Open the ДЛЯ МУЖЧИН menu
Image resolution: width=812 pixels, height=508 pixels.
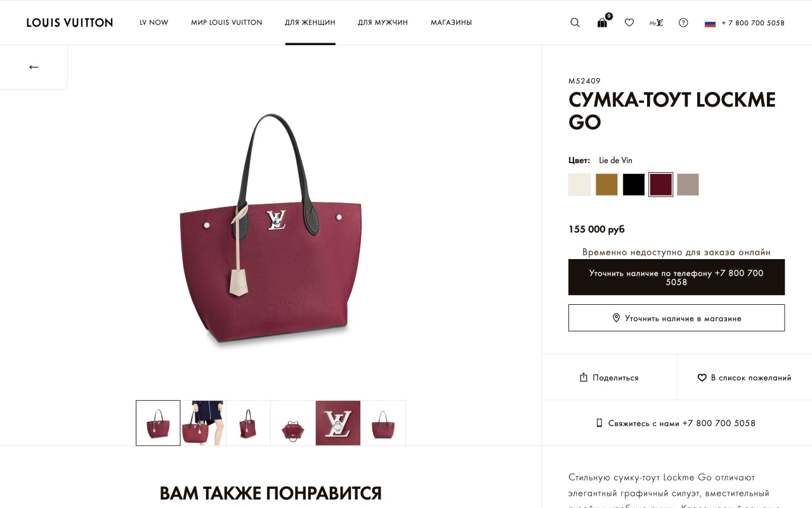[383, 22]
